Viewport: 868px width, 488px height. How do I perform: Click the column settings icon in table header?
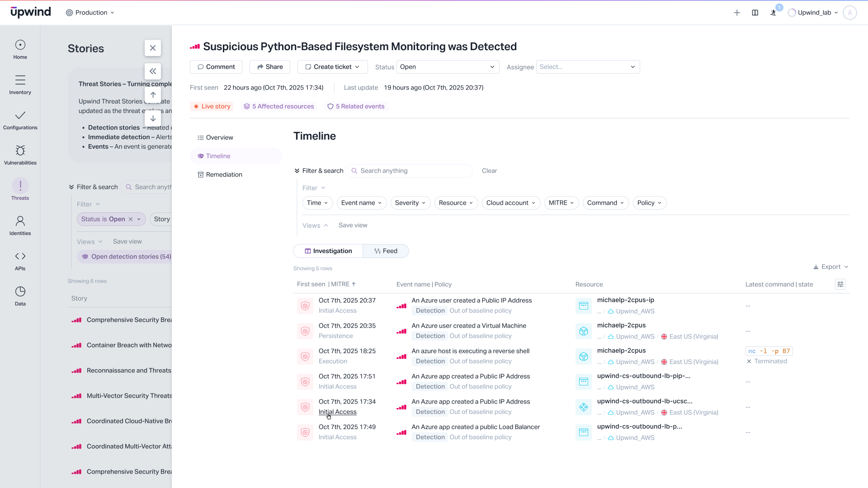click(x=840, y=284)
